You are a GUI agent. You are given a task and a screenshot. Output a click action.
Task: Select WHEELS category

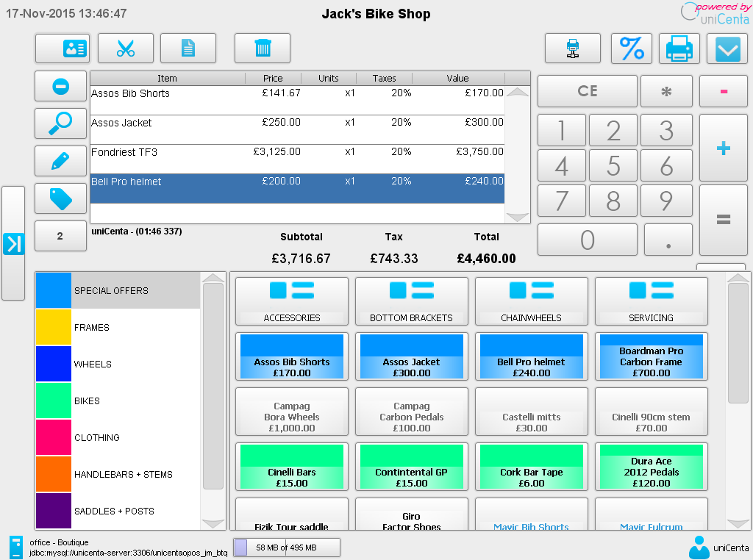(118, 365)
